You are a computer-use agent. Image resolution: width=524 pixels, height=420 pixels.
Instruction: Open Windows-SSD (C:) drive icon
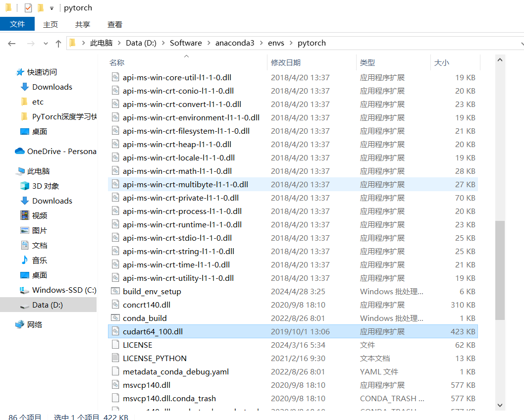point(24,290)
